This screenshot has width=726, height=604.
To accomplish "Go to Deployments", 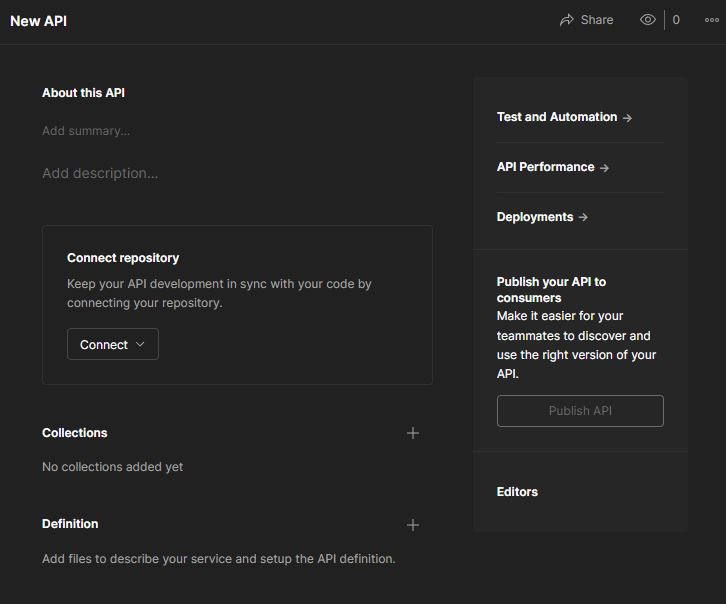I will [542, 217].
